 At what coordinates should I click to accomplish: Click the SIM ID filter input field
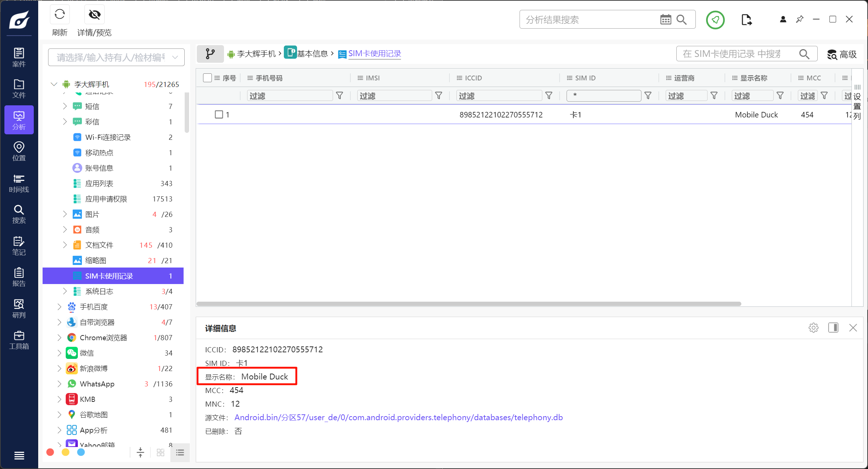coord(603,96)
